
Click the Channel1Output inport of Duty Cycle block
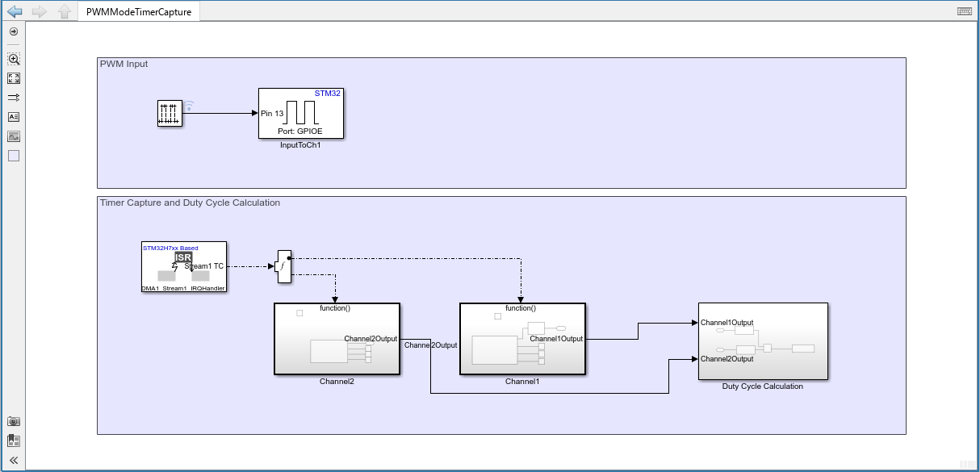[727, 323]
